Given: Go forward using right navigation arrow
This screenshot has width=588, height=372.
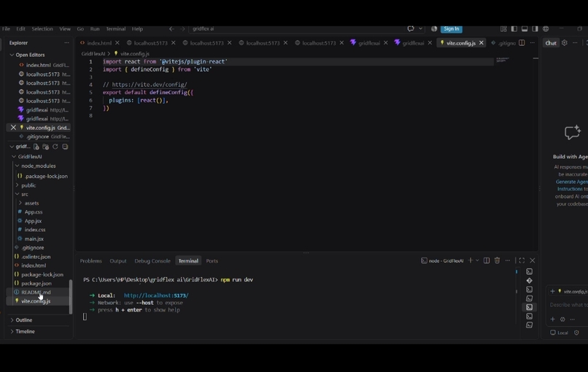Looking at the screenshot, I should click(x=182, y=29).
